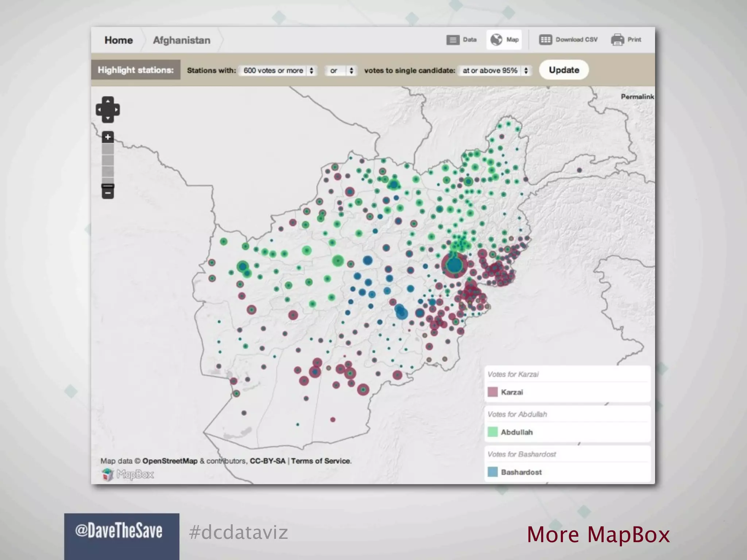Click the printer icon
This screenshot has height=560, width=747.
coord(618,40)
